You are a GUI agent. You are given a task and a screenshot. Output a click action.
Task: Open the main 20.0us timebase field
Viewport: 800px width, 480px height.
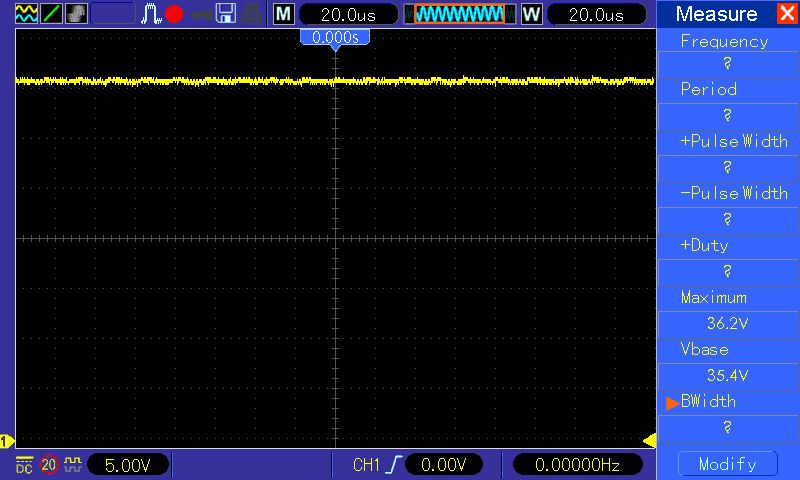pos(347,14)
